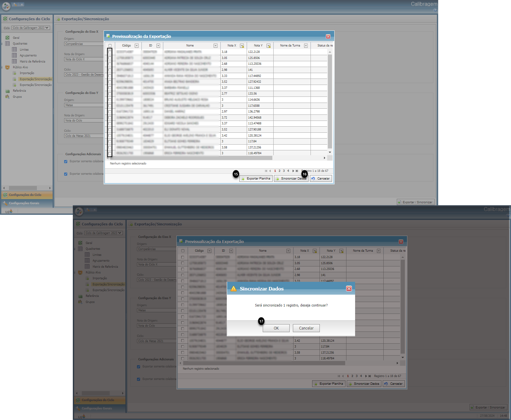Go to first page in upper screenshot pager
Image resolution: width=511 pixels, height=420 pixels.
tap(266, 171)
